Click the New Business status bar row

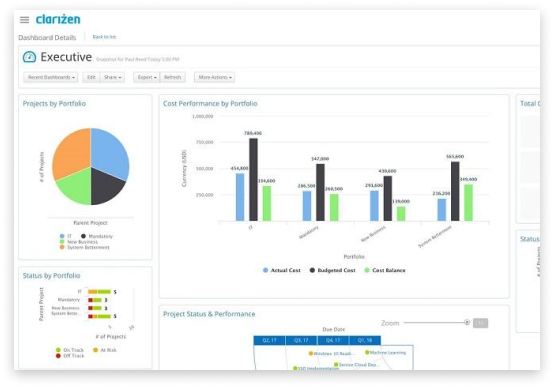(95, 308)
